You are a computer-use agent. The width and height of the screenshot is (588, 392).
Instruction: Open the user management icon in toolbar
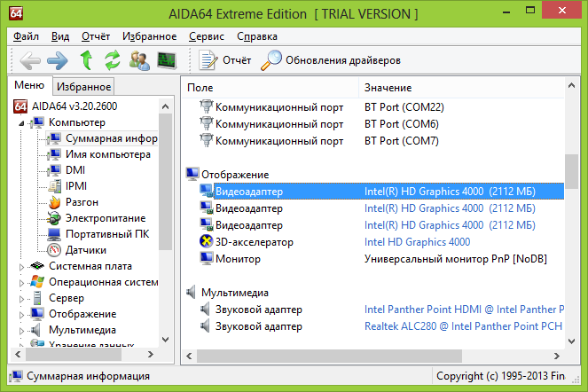point(139,60)
